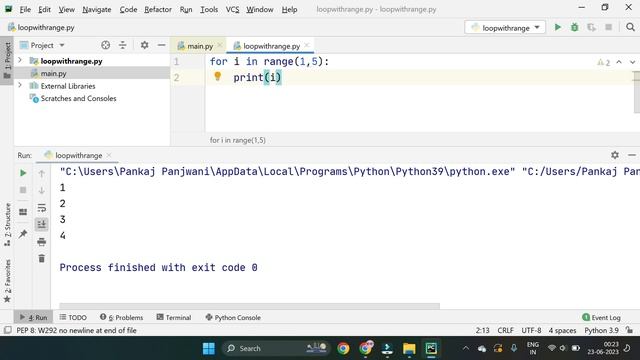Pin the Run tab

tap(23, 234)
